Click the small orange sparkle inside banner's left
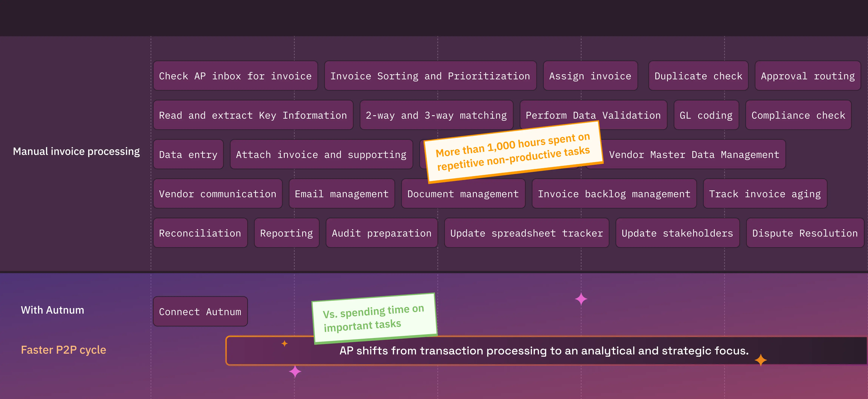The width and height of the screenshot is (868, 399). 284,343
